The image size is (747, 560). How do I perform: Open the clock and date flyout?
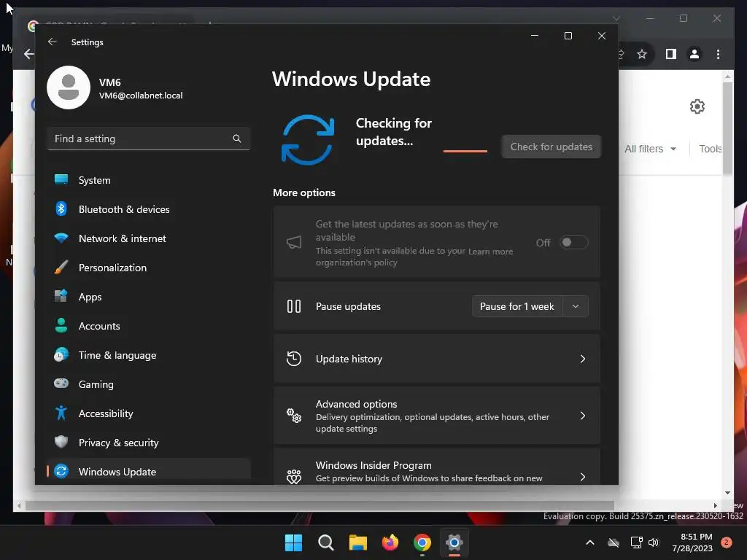[692, 542]
